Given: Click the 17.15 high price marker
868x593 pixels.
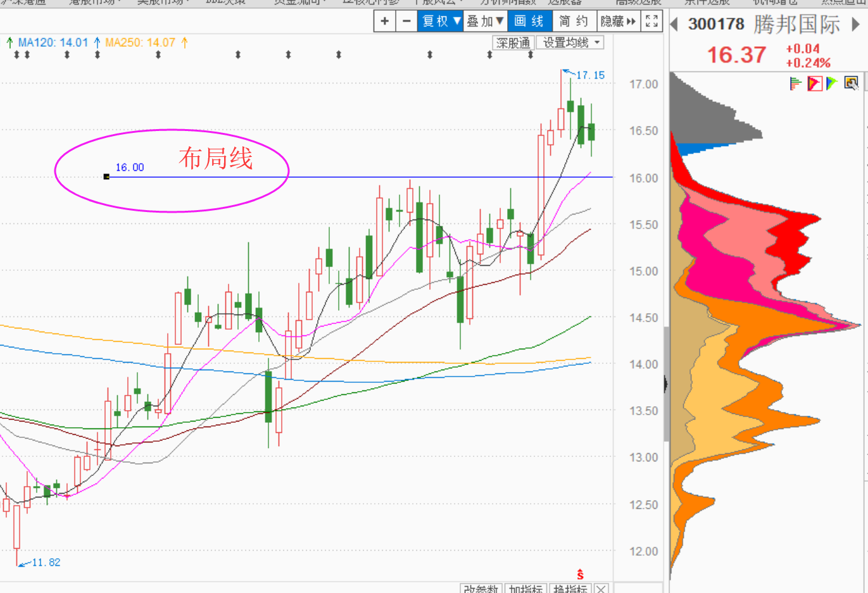Looking at the screenshot, I should 590,75.
